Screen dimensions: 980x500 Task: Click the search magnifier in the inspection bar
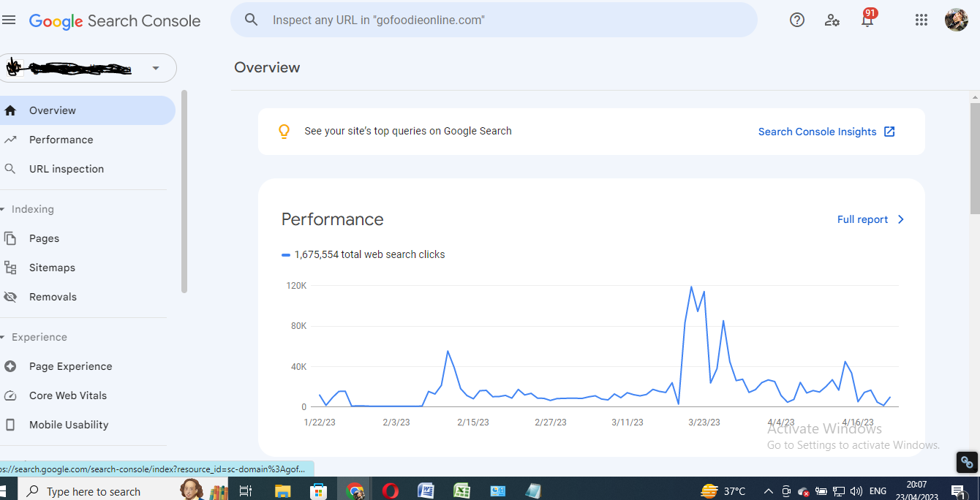click(251, 20)
